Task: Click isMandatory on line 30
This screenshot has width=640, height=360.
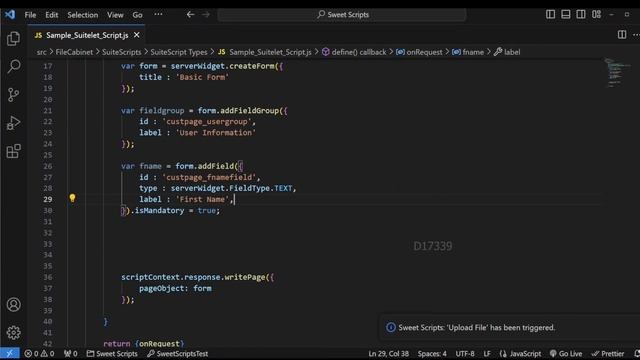Action: [159, 211]
